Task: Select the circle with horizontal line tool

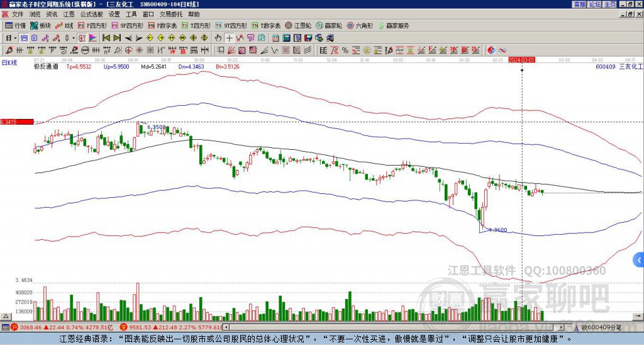Action: click(85, 50)
